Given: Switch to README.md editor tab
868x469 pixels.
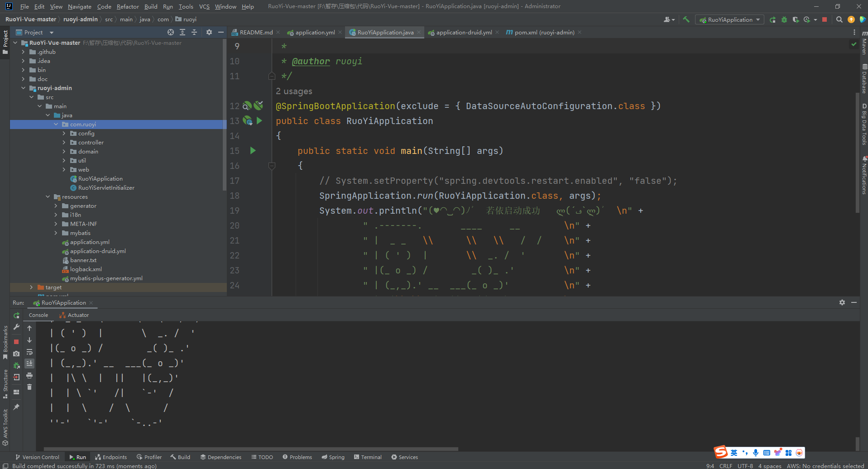Looking at the screenshot, I should click(x=256, y=32).
